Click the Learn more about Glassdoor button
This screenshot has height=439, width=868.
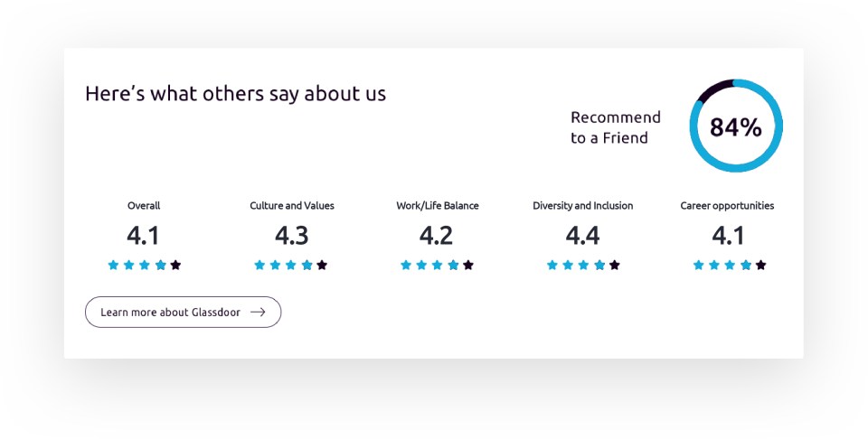click(183, 312)
